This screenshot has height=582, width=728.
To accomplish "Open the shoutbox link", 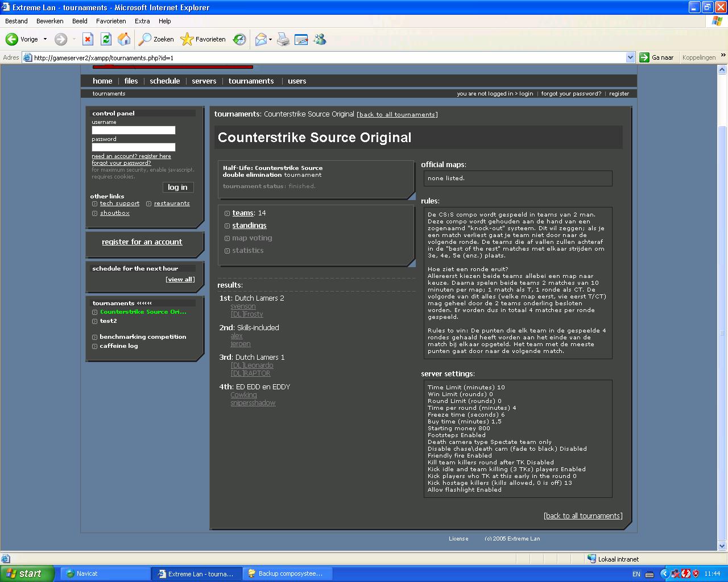I will pos(115,213).
